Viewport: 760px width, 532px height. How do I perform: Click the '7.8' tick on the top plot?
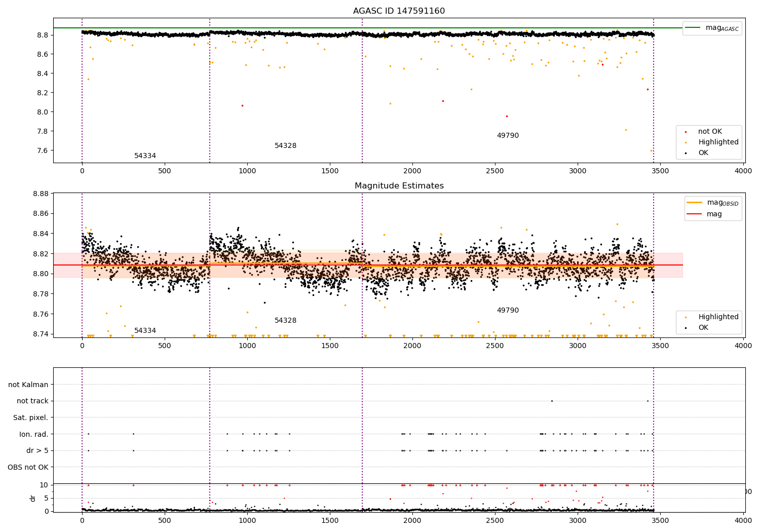[x=43, y=131]
